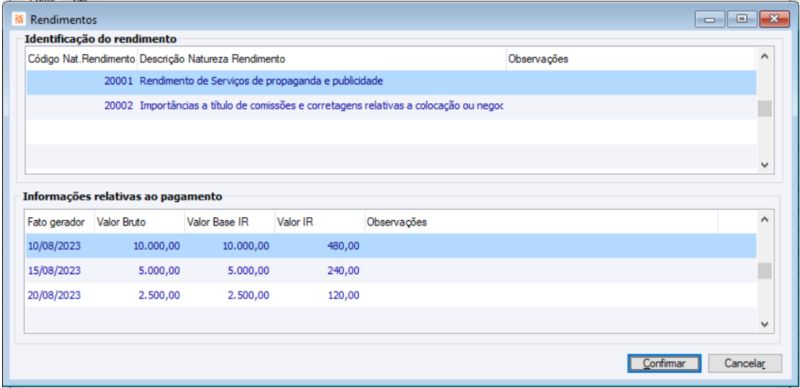The width and height of the screenshot is (800, 388).
Task: Click up arrow of pagamento list scrollbar
Action: [764, 220]
